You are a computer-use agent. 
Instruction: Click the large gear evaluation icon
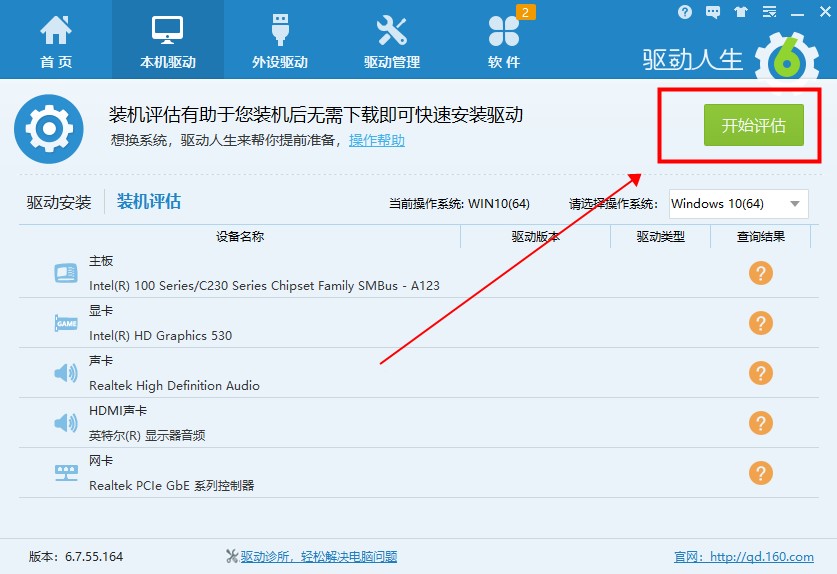(x=49, y=129)
